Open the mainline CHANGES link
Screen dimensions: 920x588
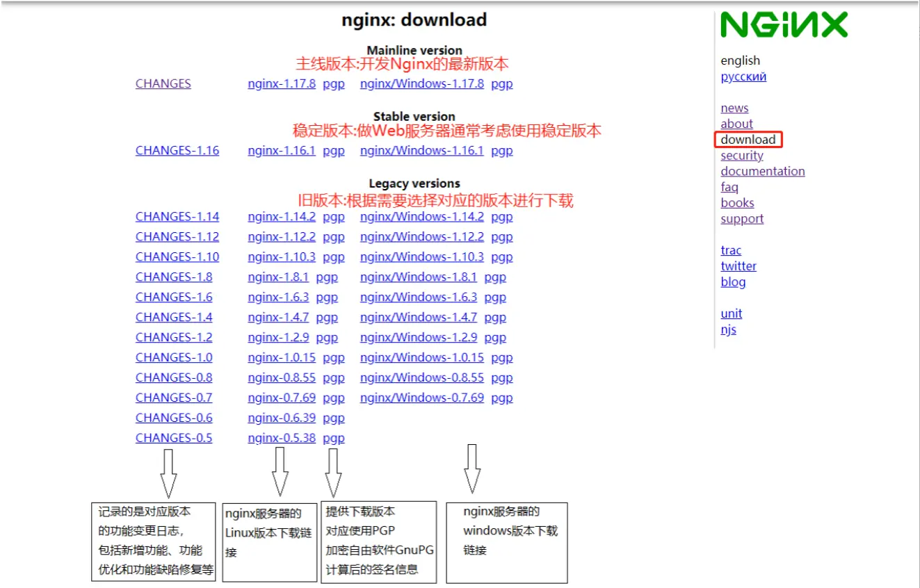[163, 83]
